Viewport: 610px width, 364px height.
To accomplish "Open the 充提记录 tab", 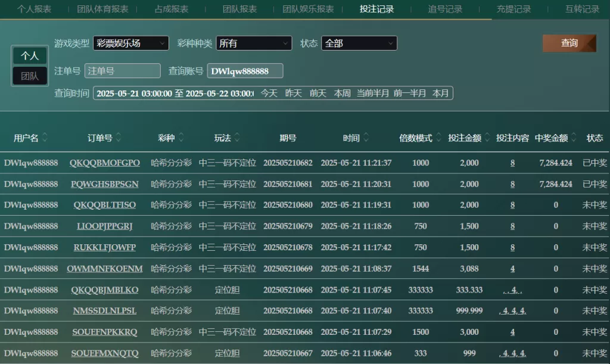I will [513, 9].
